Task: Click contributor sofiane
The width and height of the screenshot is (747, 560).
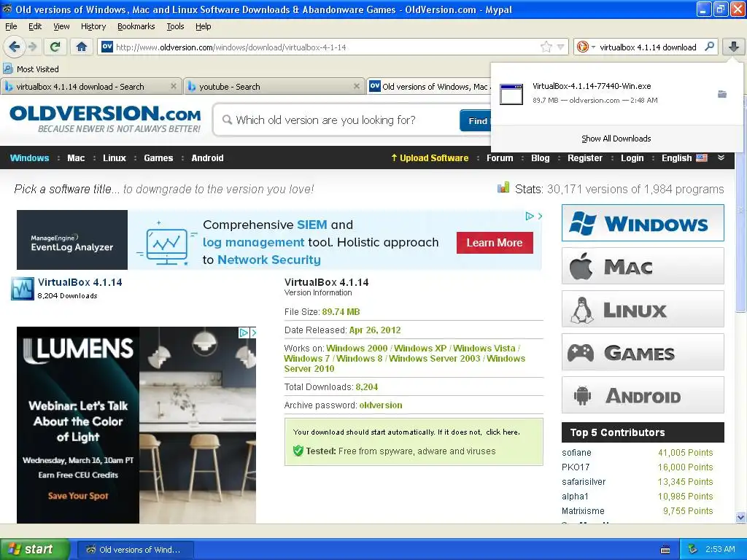Action: (576, 452)
